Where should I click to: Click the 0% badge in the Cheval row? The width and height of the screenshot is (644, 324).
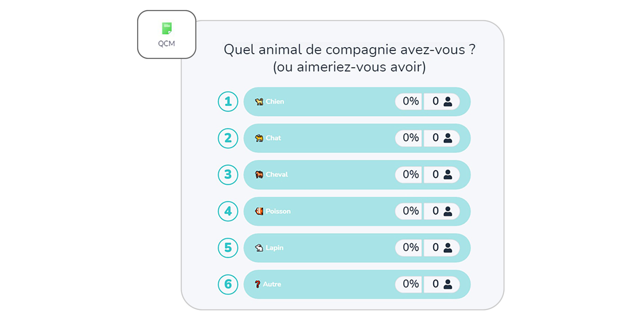[410, 174]
